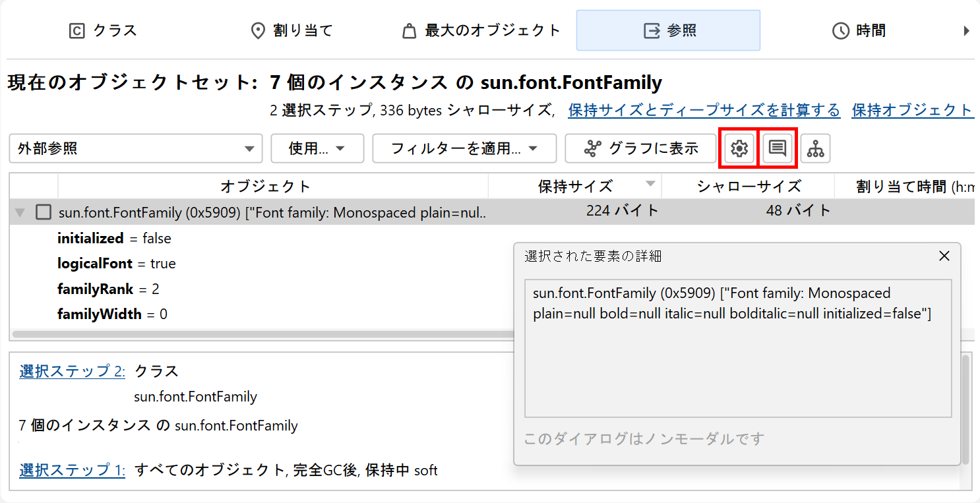Expand the 使用... dropdown
This screenshot has height=503, width=980.
(x=317, y=149)
